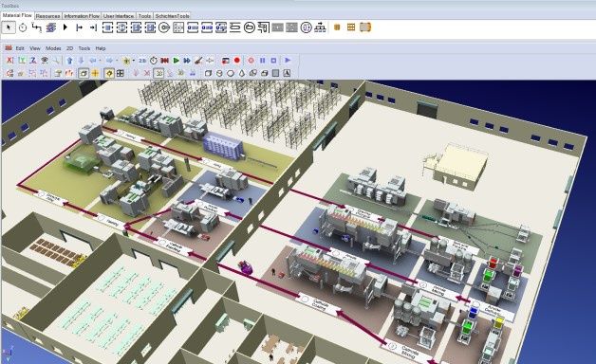Open the SchichtenTools toolbox tab
This screenshot has height=364, width=596.
(x=172, y=16)
